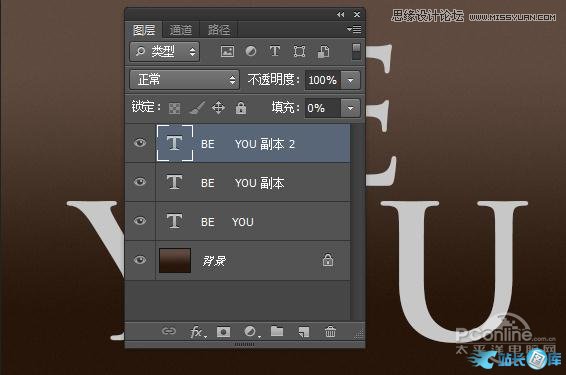Open the layers panel flyout menu
This screenshot has height=375, width=566.
354,29
